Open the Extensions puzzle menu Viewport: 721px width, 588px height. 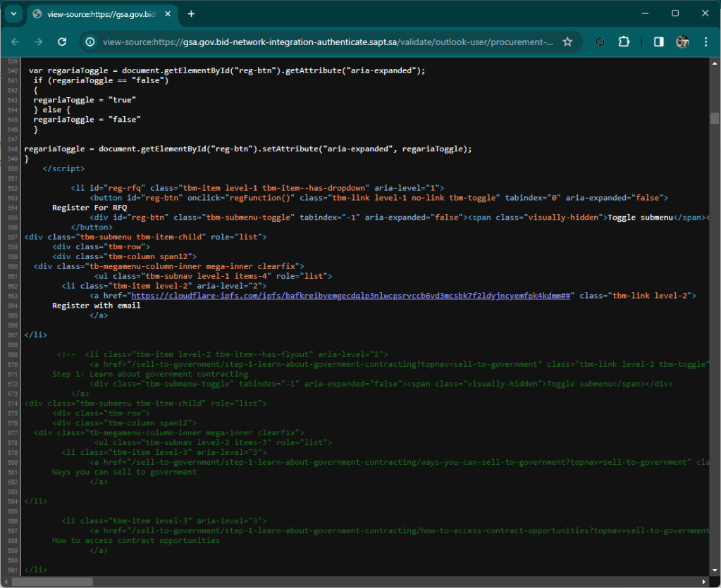pos(624,42)
